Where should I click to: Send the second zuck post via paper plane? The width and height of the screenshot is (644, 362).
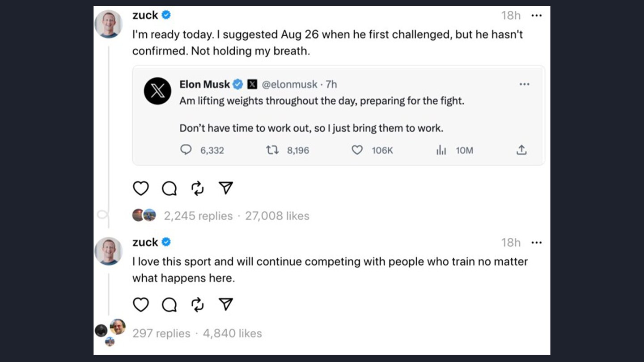click(226, 304)
